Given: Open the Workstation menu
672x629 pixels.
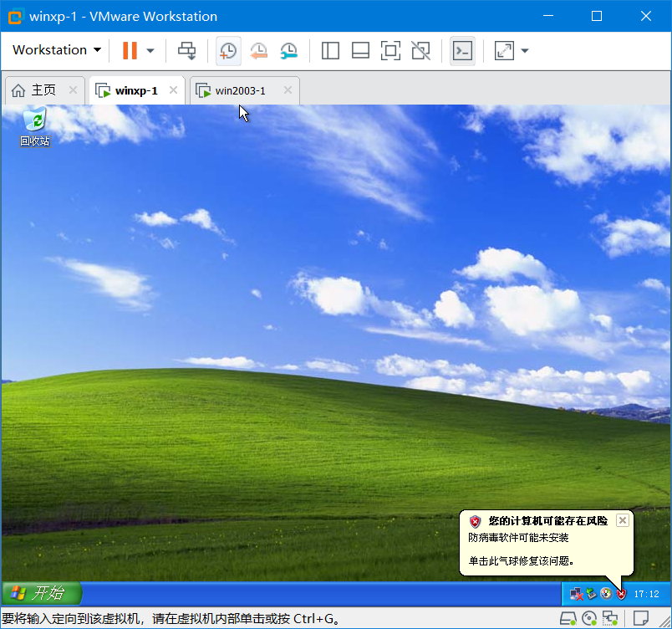Looking at the screenshot, I should tap(57, 50).
